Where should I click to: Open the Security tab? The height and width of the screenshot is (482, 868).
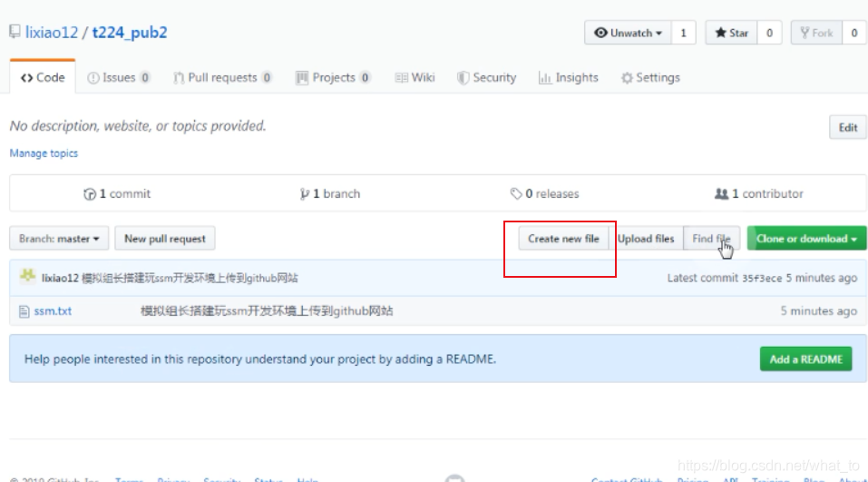tap(486, 77)
